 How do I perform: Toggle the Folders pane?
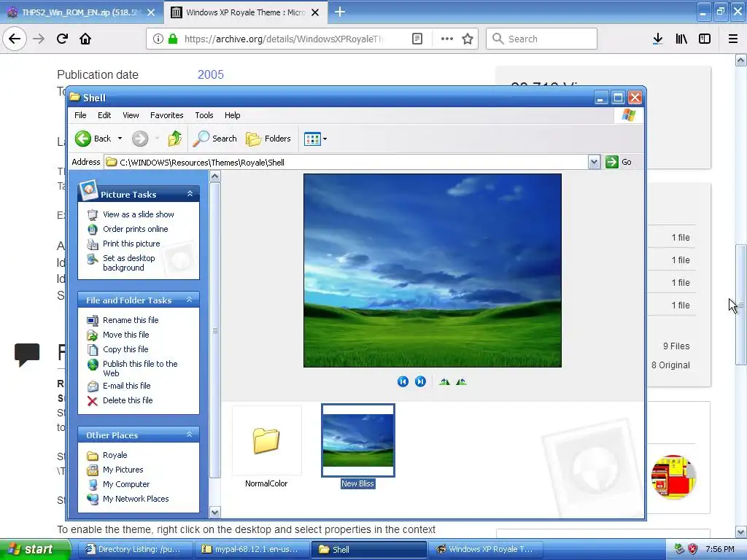click(x=268, y=139)
